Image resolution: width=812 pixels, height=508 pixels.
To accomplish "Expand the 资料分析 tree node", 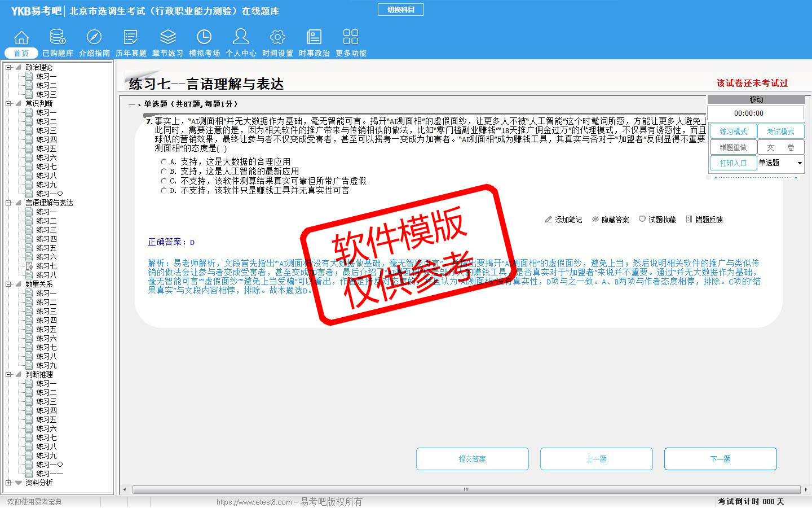I will tap(8, 483).
